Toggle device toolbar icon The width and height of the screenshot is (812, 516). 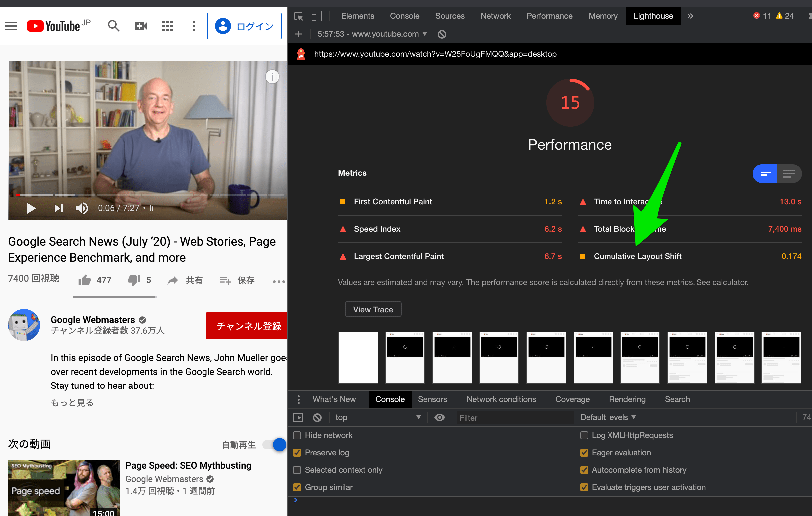pos(316,16)
